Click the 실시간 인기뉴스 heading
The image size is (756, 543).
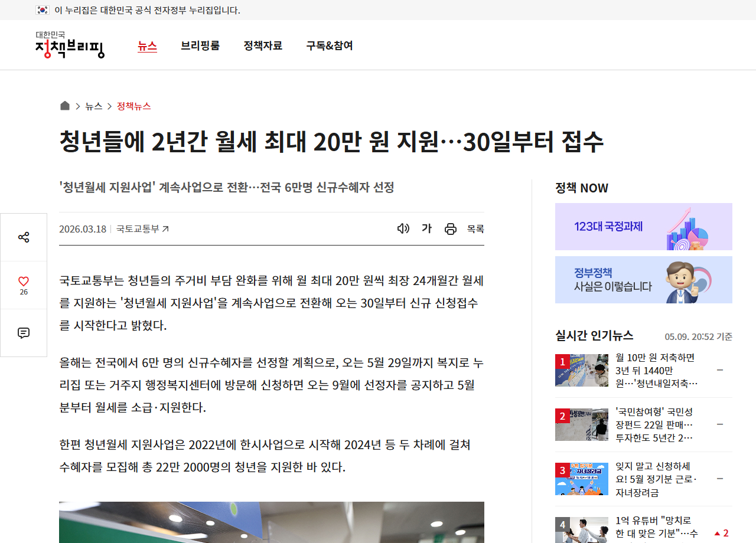pyautogui.click(x=594, y=335)
